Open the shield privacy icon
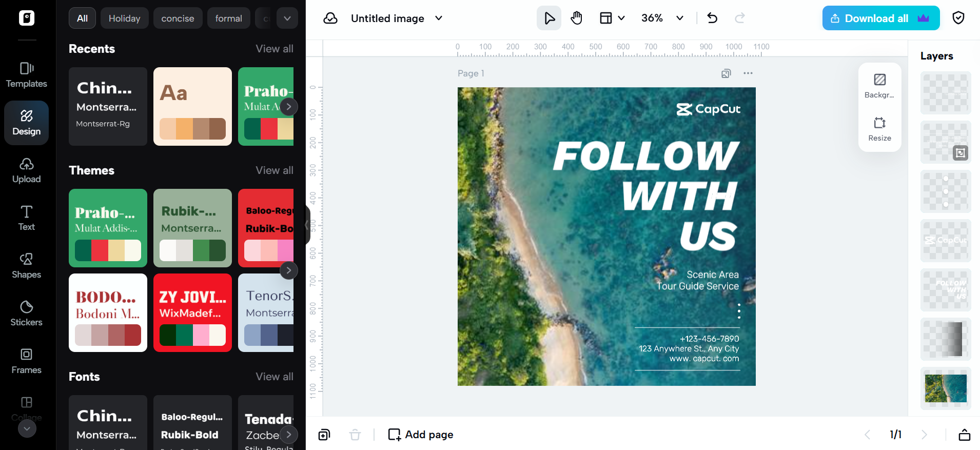Image resolution: width=980 pixels, height=450 pixels. [x=958, y=18]
